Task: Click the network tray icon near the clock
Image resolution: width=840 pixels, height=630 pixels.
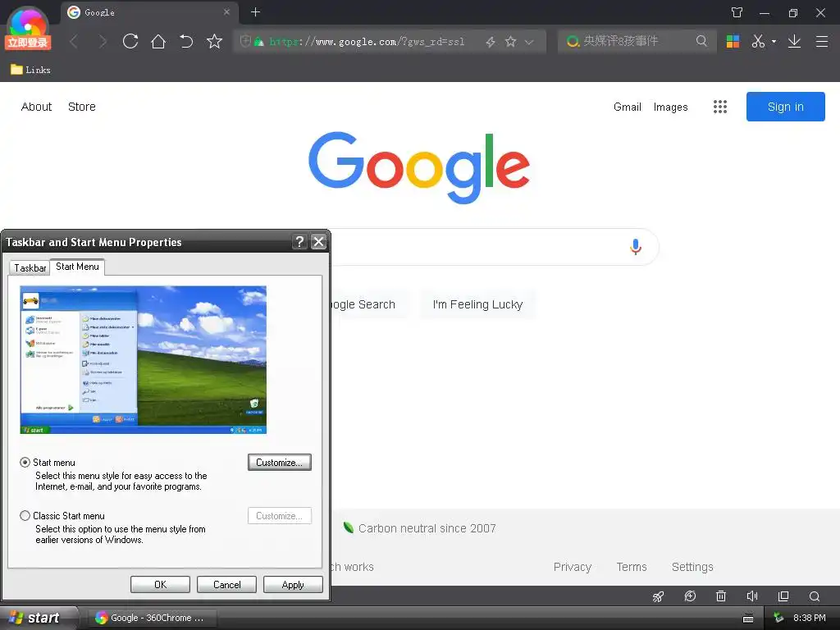Action: click(779, 618)
